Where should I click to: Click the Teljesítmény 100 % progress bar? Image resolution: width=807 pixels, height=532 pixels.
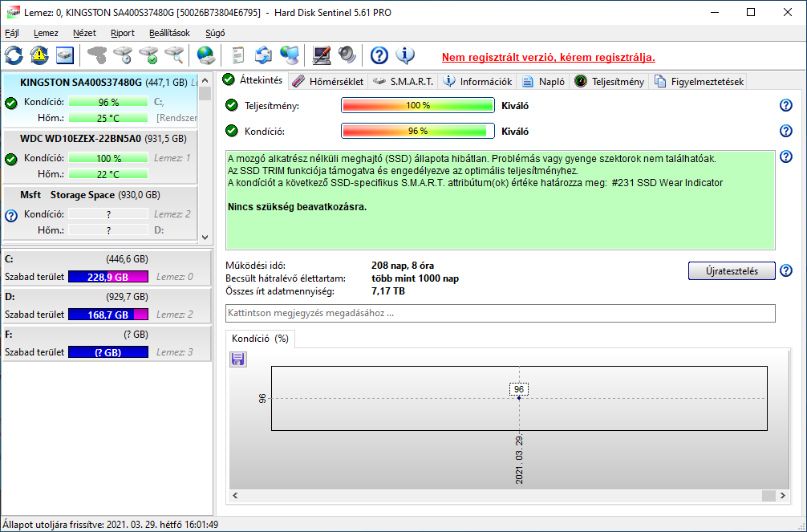click(417, 105)
